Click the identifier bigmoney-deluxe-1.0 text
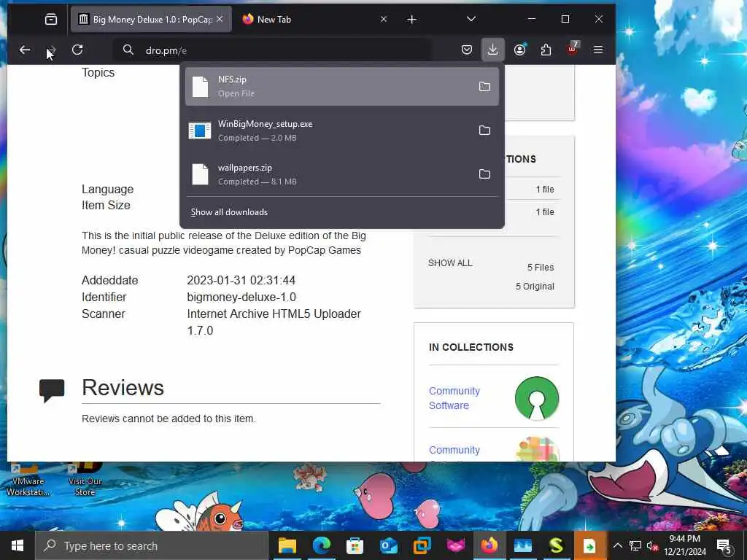 [x=241, y=297]
